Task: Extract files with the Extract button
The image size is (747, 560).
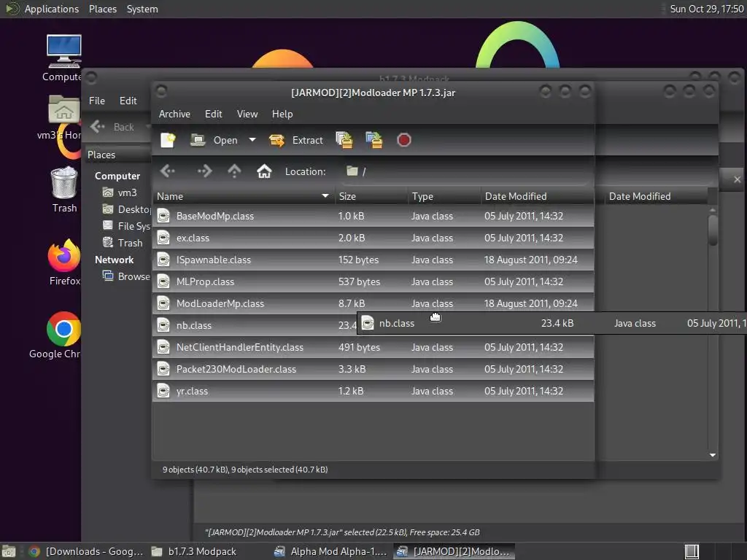Action: point(296,140)
